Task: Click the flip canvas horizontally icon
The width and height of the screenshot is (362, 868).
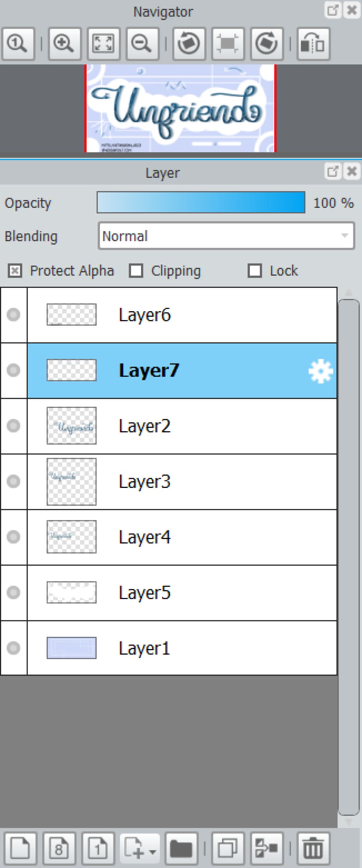Action: click(313, 44)
